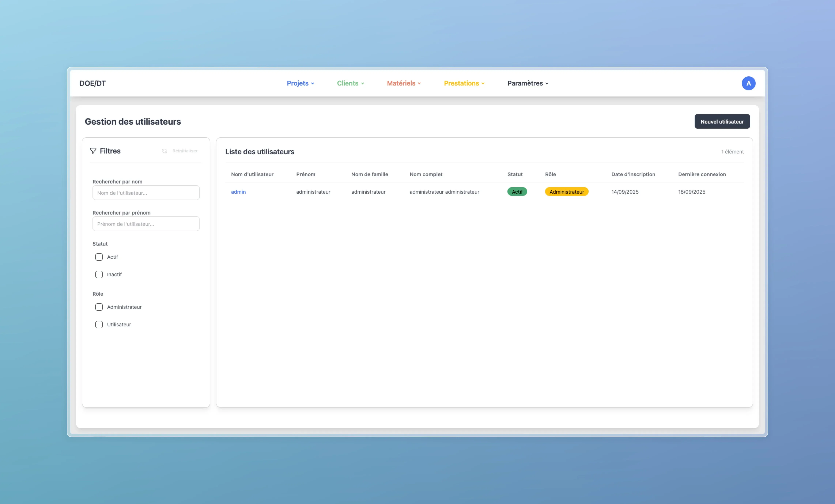Expand the Matériels menu chevron

(x=419, y=84)
